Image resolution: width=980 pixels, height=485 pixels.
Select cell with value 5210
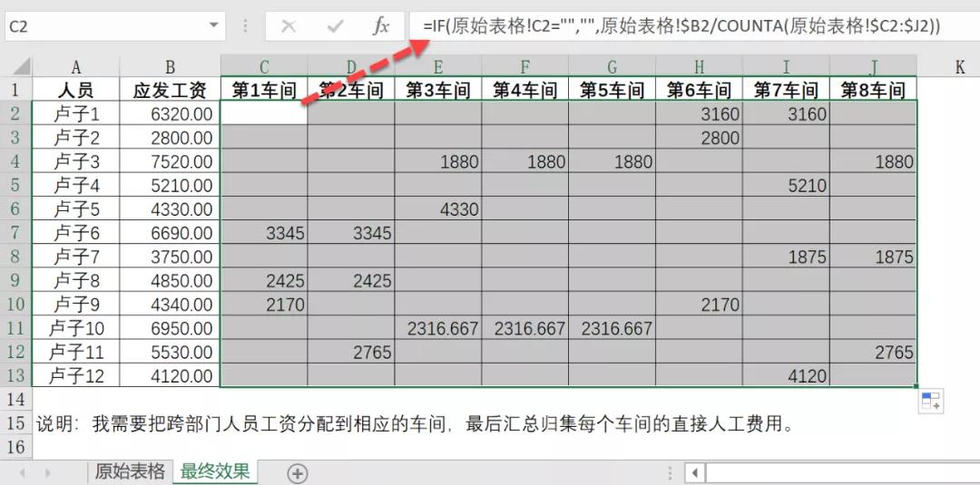point(786,186)
